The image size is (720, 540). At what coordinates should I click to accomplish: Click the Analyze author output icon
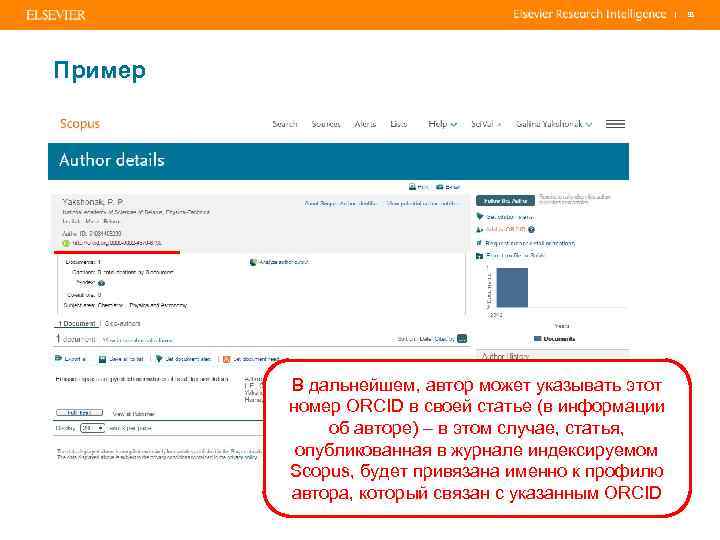pos(253,262)
